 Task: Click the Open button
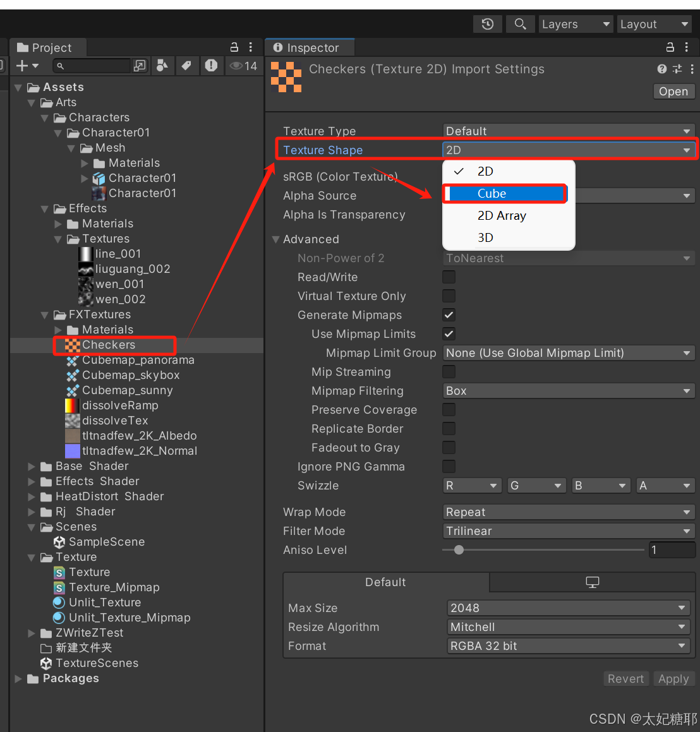tap(673, 92)
